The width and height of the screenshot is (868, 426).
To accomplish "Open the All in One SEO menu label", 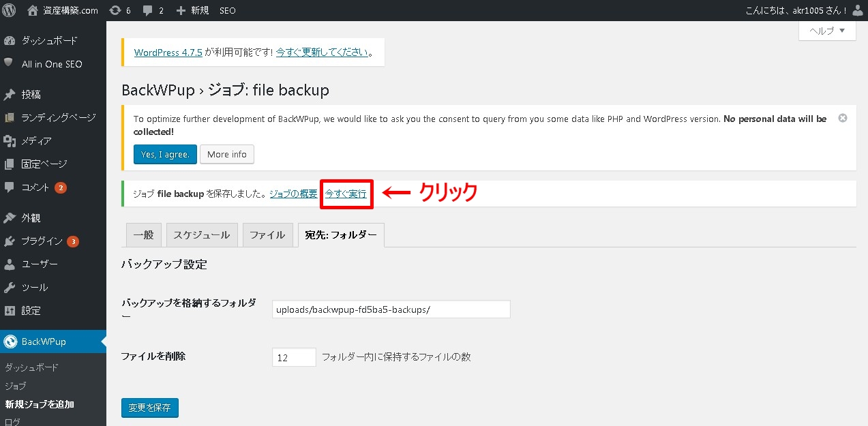I will coord(52,64).
